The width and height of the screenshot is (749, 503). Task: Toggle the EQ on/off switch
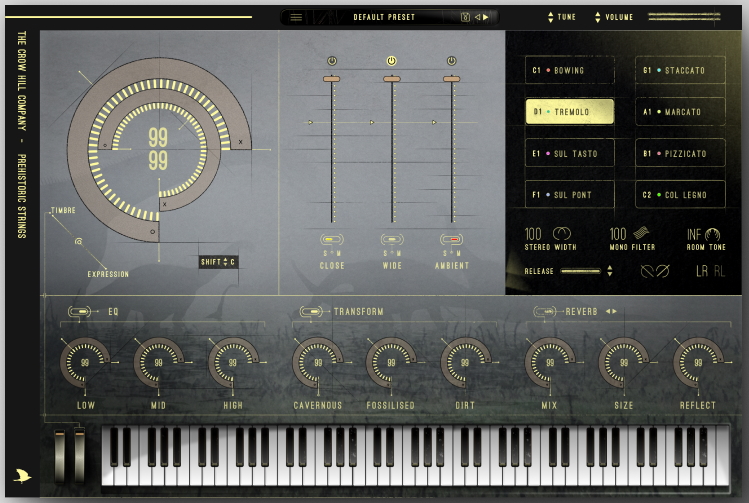click(x=83, y=312)
